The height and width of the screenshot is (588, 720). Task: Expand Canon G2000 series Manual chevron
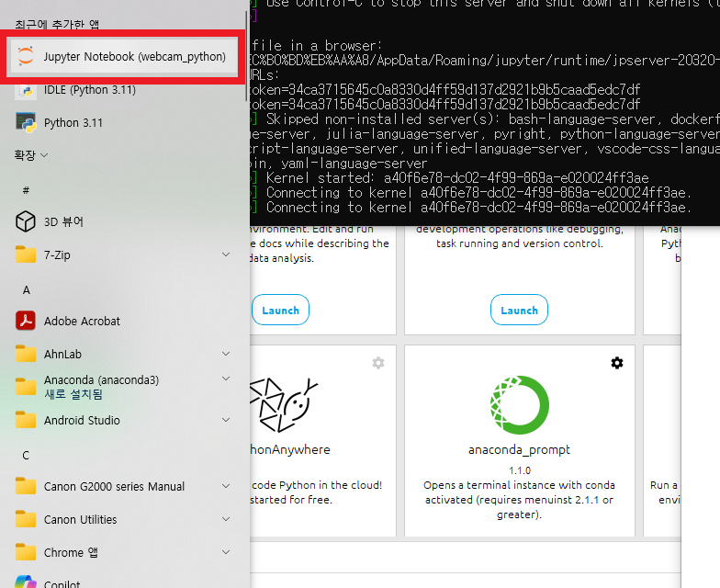226,486
